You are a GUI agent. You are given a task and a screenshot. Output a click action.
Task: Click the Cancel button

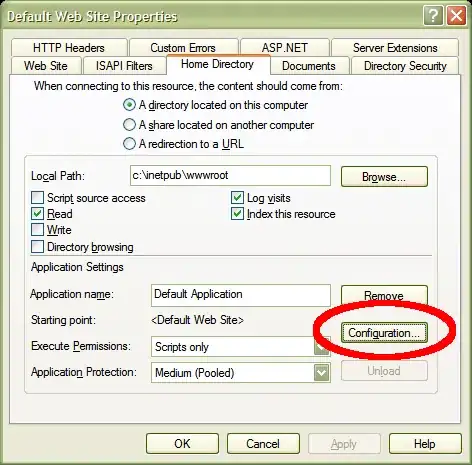(x=263, y=444)
